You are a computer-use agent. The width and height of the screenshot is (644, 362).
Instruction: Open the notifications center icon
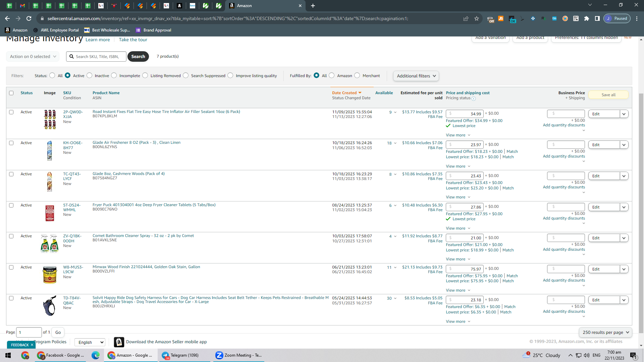(x=633, y=355)
